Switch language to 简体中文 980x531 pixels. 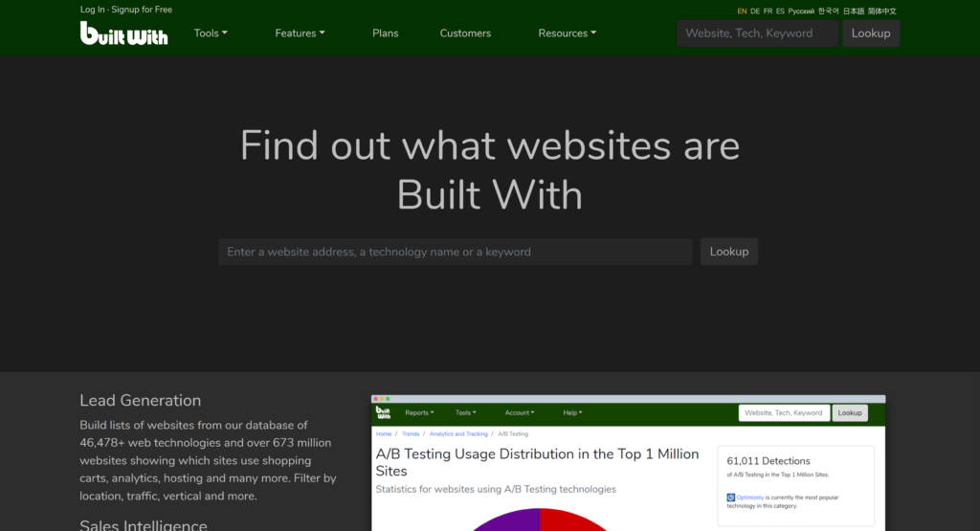pyautogui.click(x=881, y=11)
